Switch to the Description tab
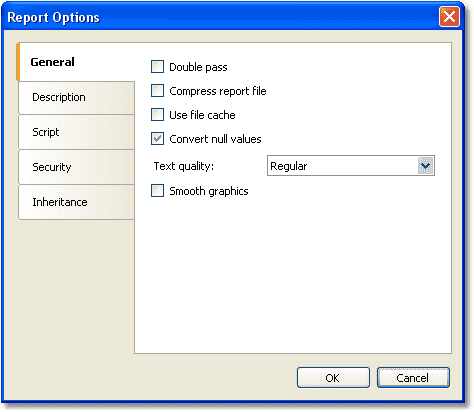The image size is (474, 412). (x=76, y=97)
